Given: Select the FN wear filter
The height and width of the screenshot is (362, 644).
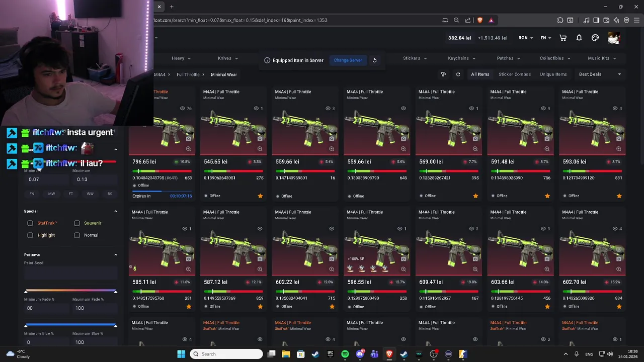Looking at the screenshot, I should 32,194.
